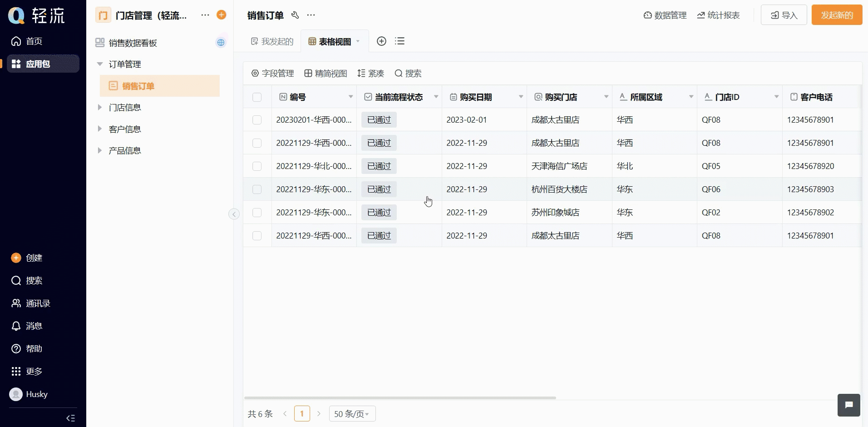Open 消息 notifications bell

pyautogui.click(x=27, y=326)
